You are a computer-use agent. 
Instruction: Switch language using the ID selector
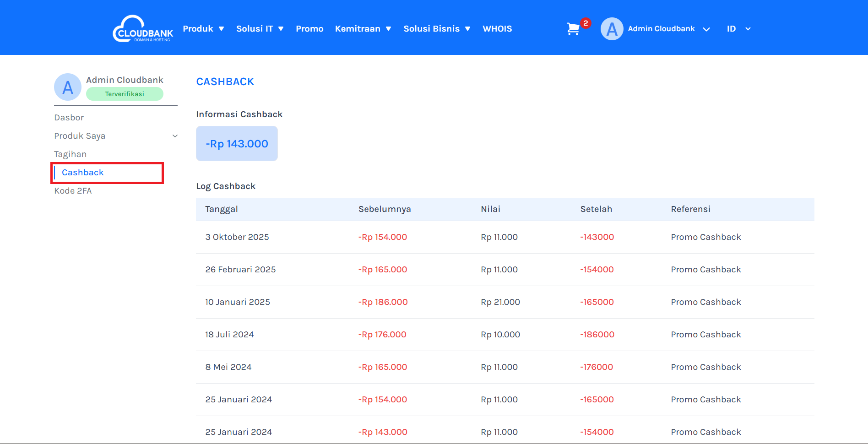tap(738, 29)
